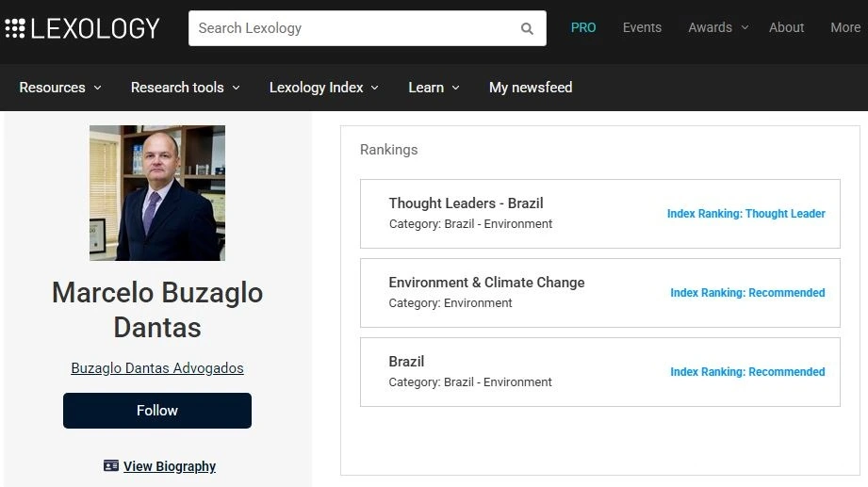Open the Marcelo Buzaglo Dantas profile photo
868x487 pixels.
click(x=157, y=192)
